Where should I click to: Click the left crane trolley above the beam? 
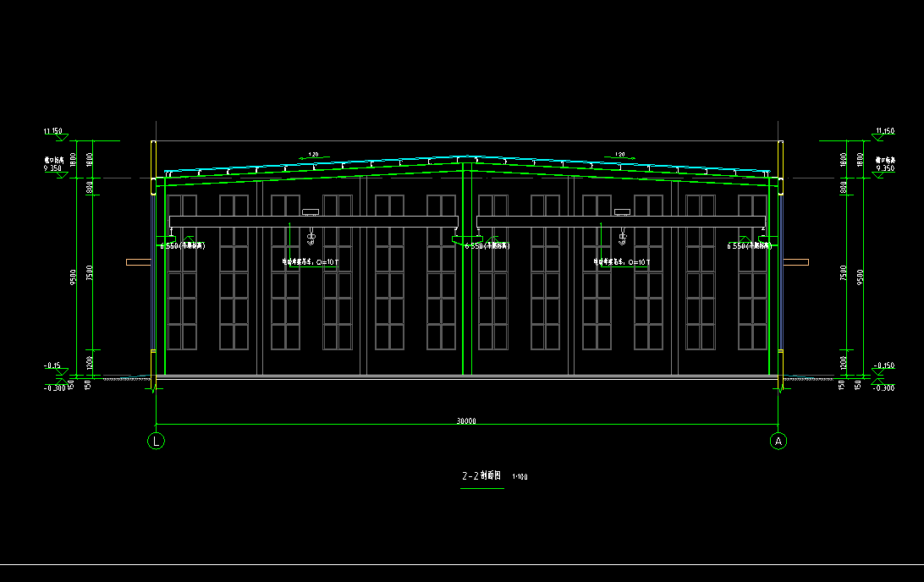point(310,211)
